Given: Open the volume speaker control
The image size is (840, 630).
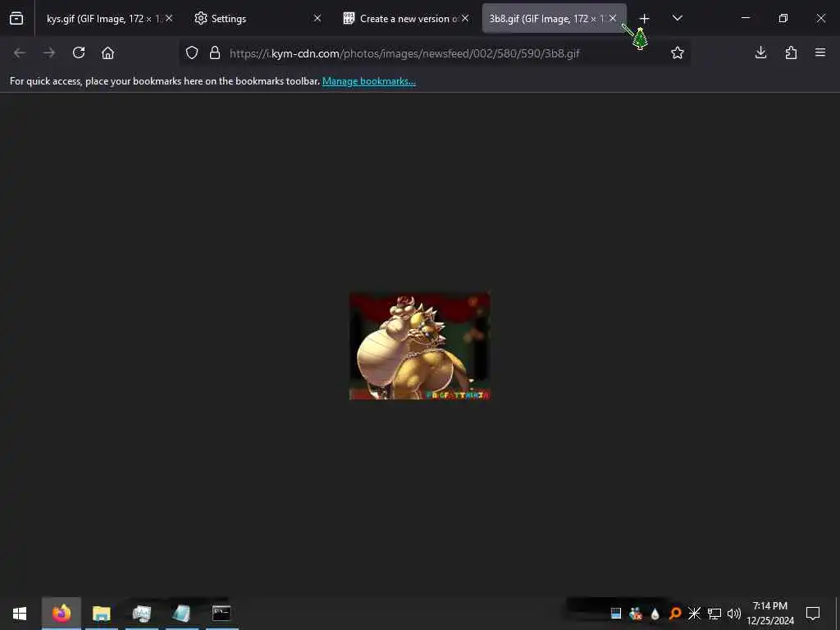Looking at the screenshot, I should tap(734, 614).
